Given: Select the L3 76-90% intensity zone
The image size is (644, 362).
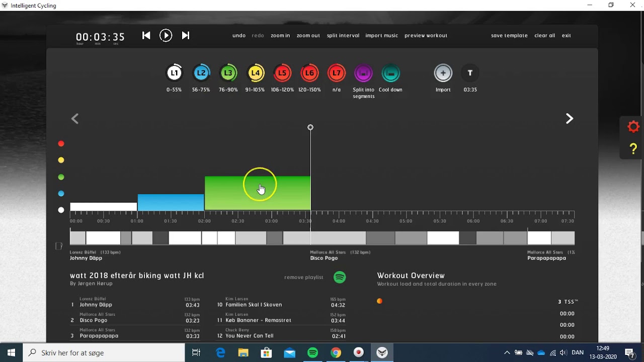Looking at the screenshot, I should (228, 73).
